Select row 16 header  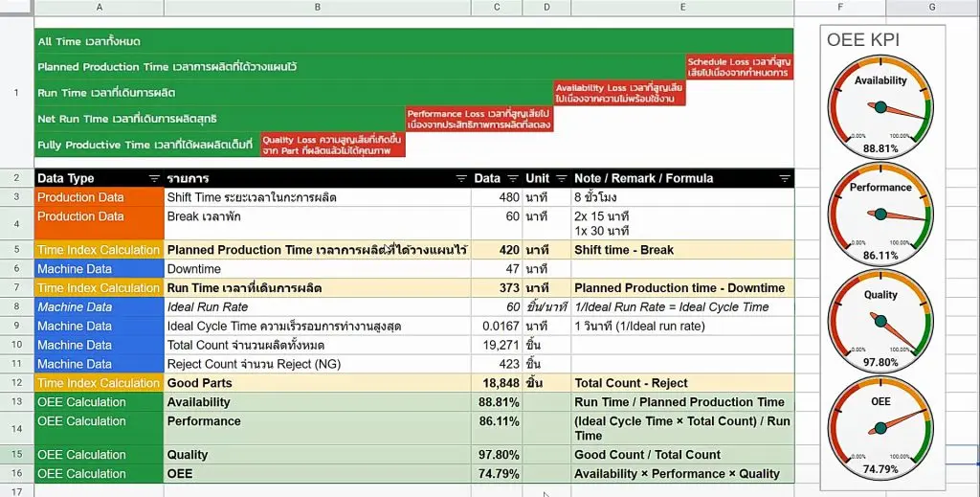pos(17,474)
